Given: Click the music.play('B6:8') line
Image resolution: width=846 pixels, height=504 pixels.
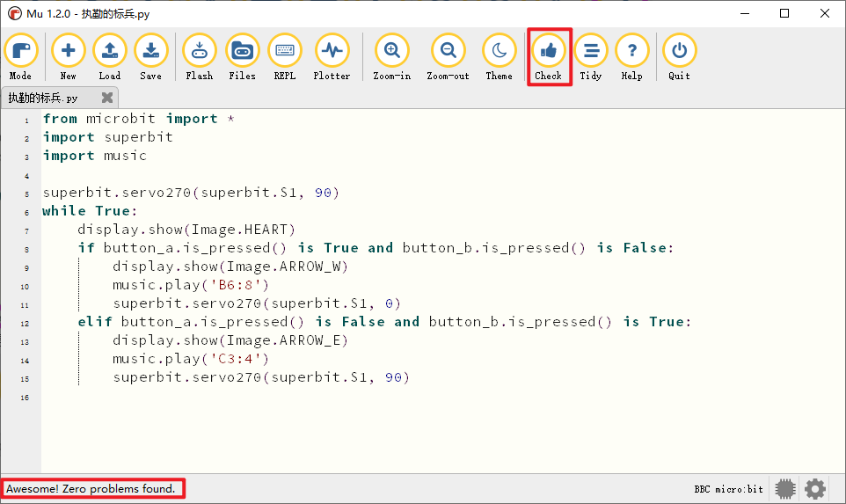Looking at the screenshot, I should tap(191, 285).
